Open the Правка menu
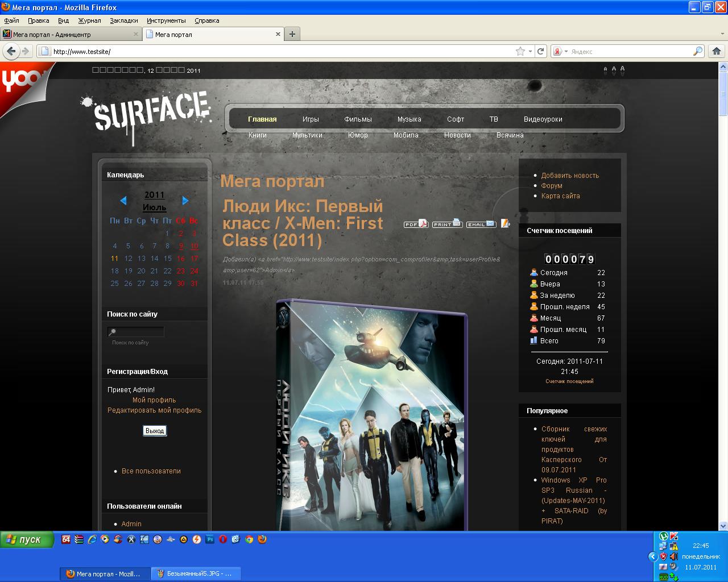This screenshot has width=728, height=582. pyautogui.click(x=39, y=20)
